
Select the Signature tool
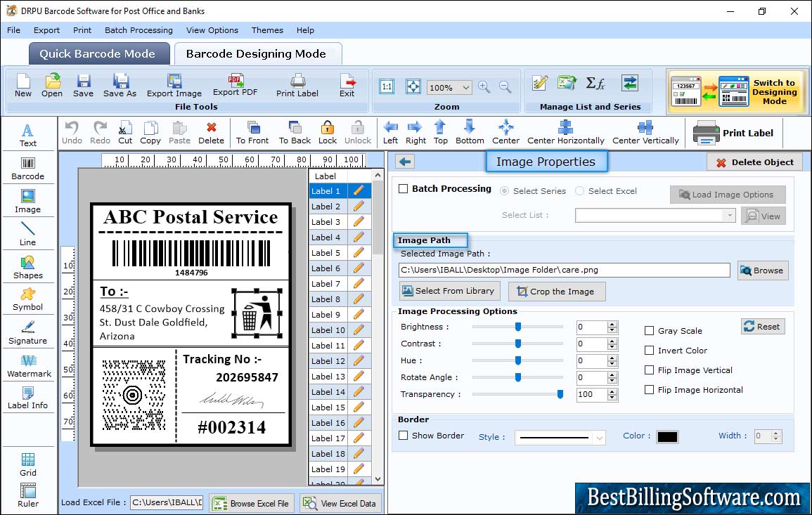click(x=28, y=333)
